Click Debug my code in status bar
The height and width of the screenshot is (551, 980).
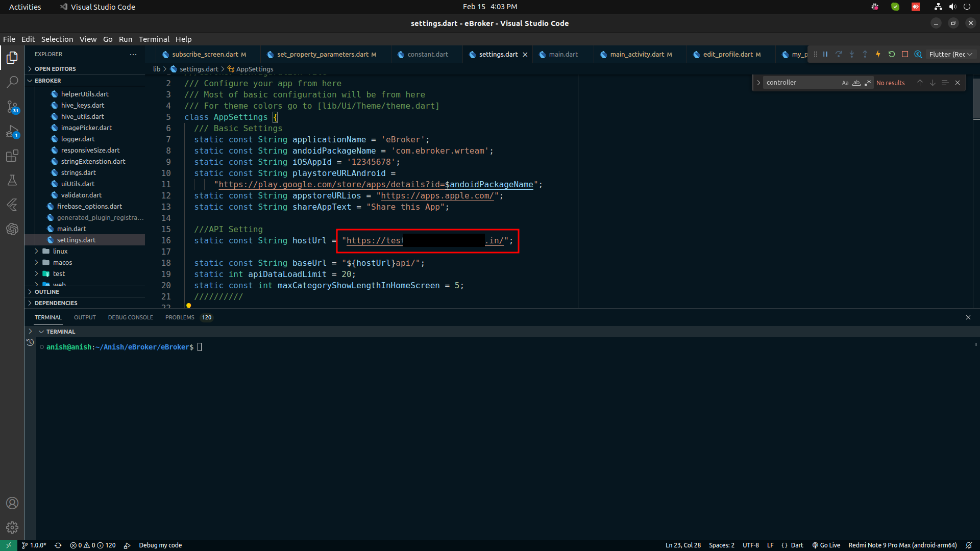coord(160,545)
